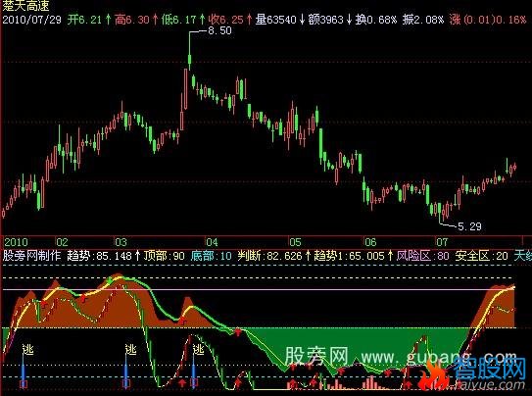532x396 pixels.
Task: Click the volume value 量63540
Action: [276, 20]
